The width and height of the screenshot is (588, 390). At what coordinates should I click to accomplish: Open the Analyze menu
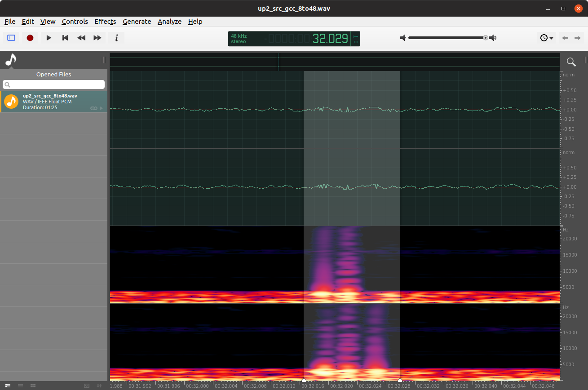pos(169,22)
